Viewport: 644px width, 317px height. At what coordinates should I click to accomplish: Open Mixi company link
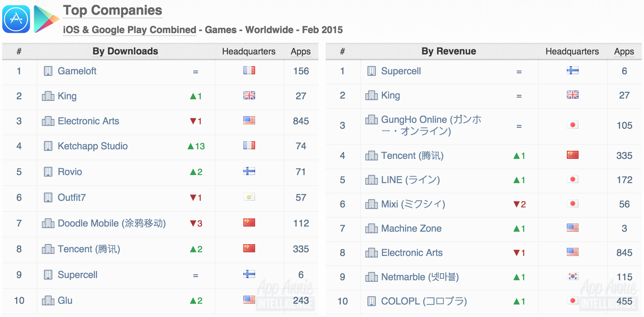[x=413, y=204]
